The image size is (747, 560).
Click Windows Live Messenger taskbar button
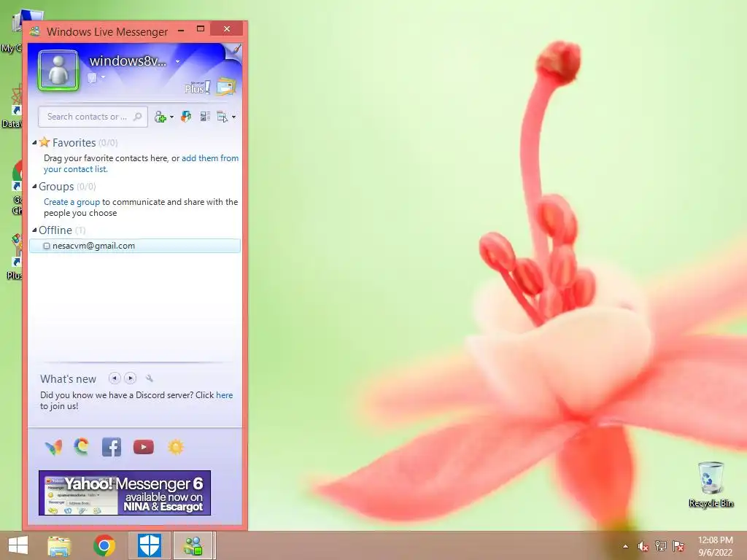[193, 545]
